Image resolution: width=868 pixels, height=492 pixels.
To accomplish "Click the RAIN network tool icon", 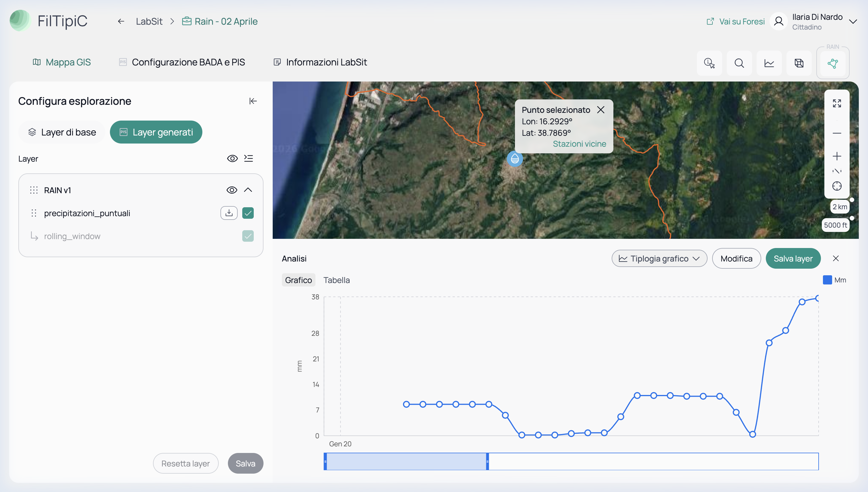I will pos(832,63).
